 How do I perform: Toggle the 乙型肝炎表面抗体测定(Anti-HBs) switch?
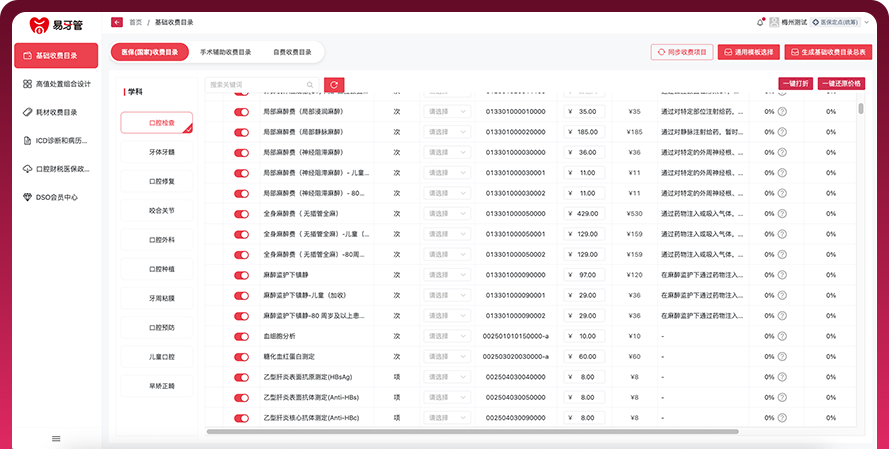pos(242,398)
